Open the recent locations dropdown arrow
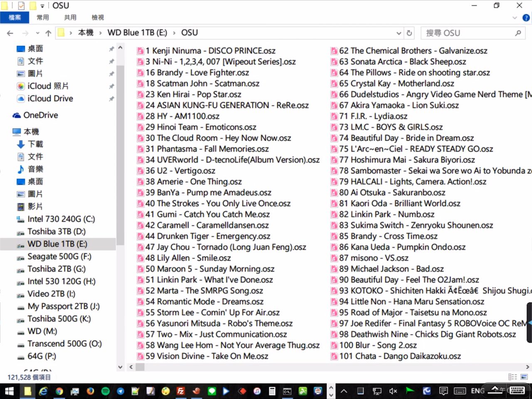Viewport: 532px width, 399px height. [x=37, y=33]
